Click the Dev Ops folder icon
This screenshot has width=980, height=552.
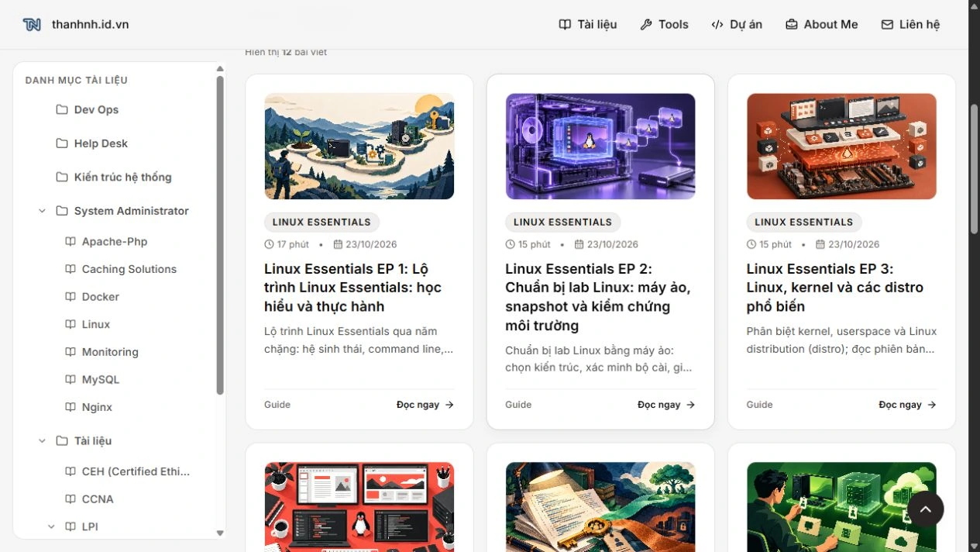point(62,109)
